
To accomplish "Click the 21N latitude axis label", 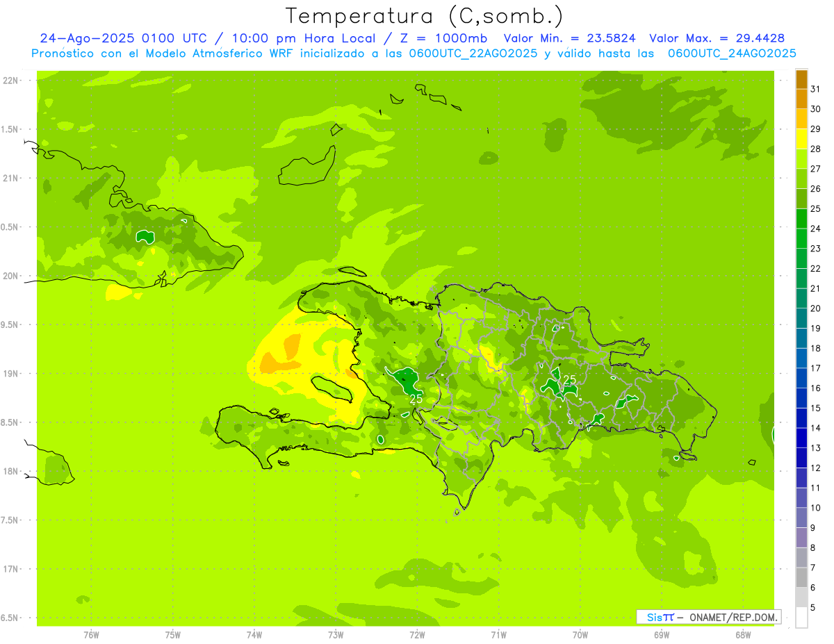I will 12,178.
